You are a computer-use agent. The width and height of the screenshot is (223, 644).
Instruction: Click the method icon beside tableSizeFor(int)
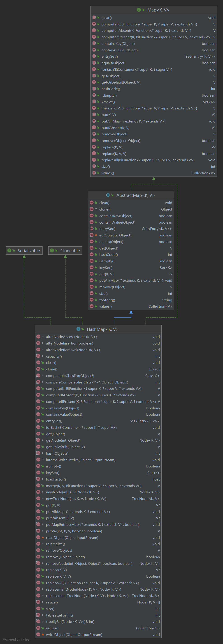38,615
